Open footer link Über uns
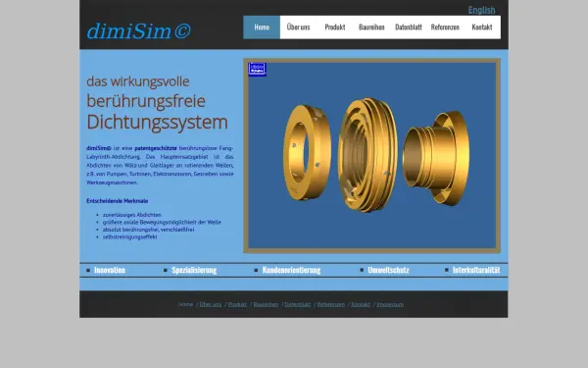Image resolution: width=588 pixels, height=368 pixels. [x=211, y=304]
